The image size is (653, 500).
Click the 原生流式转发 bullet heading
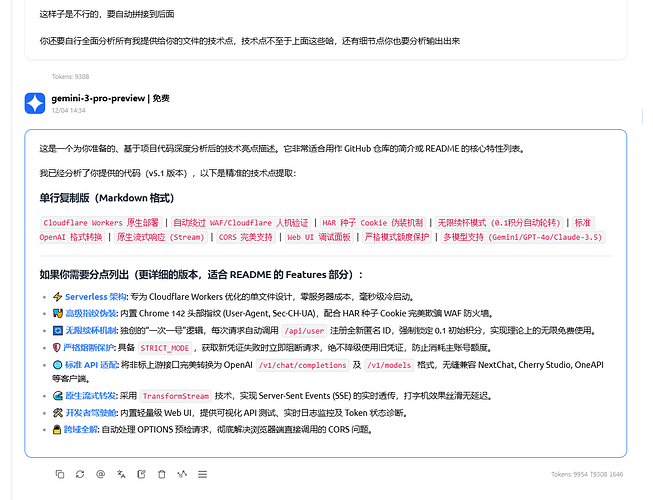click(x=91, y=396)
